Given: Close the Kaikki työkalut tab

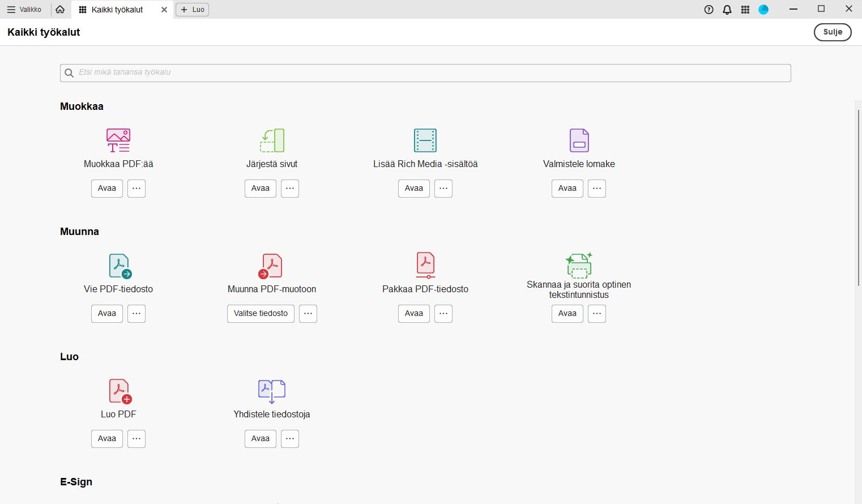Looking at the screenshot, I should click(164, 10).
